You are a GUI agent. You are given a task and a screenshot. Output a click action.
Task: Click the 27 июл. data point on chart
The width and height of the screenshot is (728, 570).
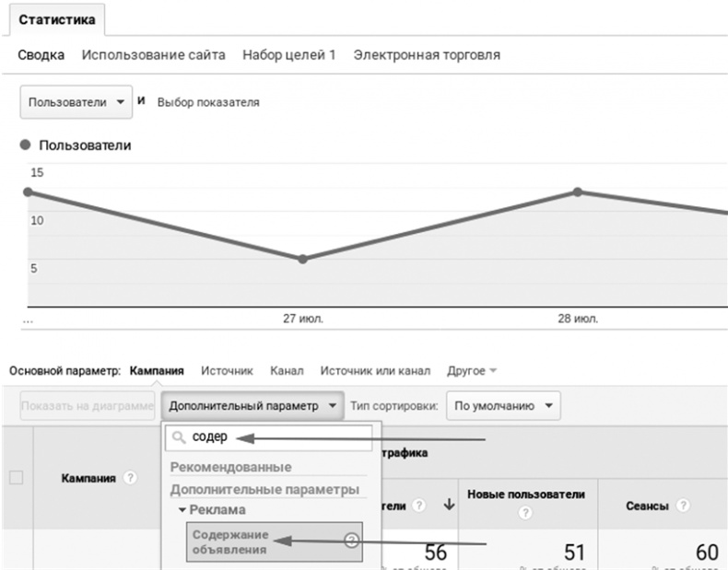(302, 259)
